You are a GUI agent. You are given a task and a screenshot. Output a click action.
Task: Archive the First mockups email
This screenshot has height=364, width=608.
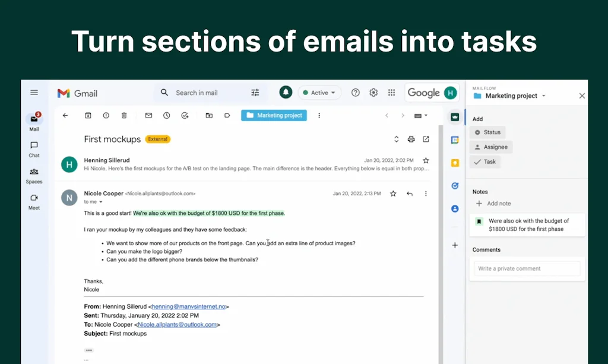click(87, 115)
